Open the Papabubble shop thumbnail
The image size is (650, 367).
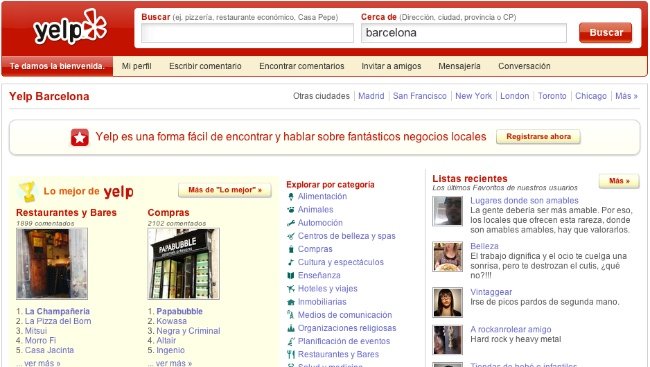pos(184,264)
